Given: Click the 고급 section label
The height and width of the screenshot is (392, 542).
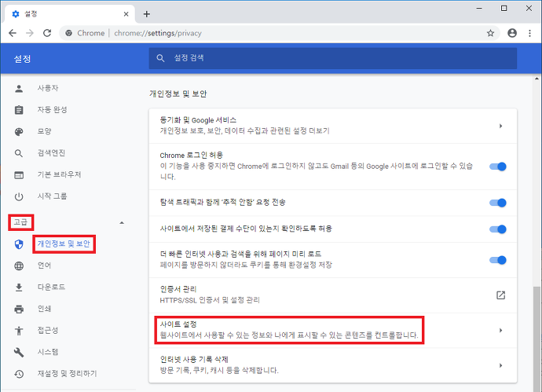Looking at the screenshot, I should (20, 222).
